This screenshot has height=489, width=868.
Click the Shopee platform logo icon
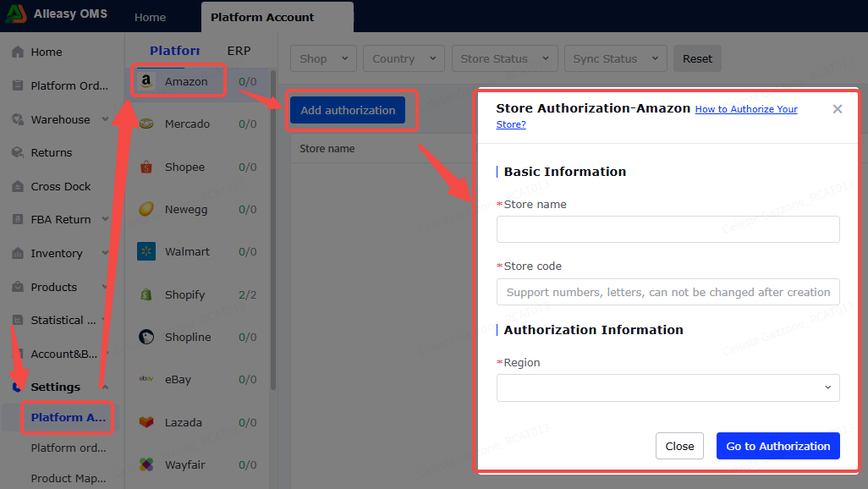[146, 167]
